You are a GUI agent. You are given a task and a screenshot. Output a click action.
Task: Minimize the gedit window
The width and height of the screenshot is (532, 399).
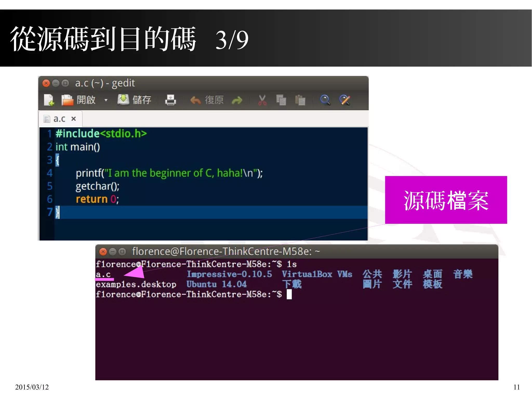pos(56,83)
